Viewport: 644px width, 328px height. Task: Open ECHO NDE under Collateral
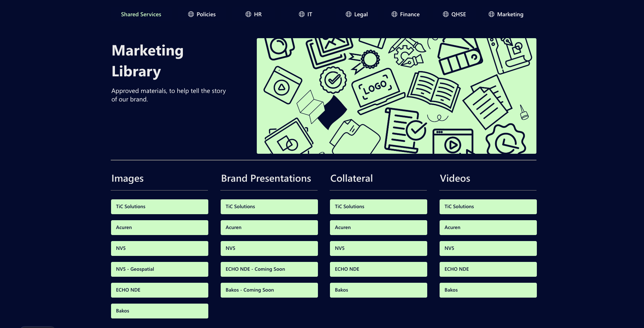tap(378, 269)
